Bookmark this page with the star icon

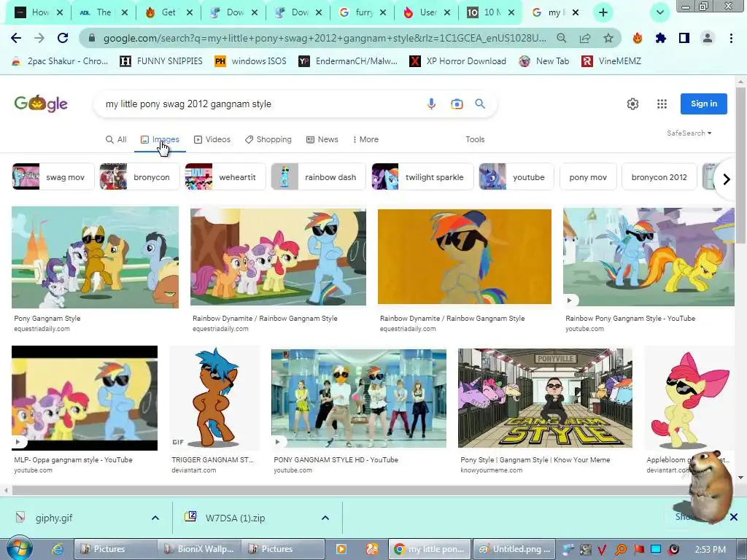pos(608,38)
